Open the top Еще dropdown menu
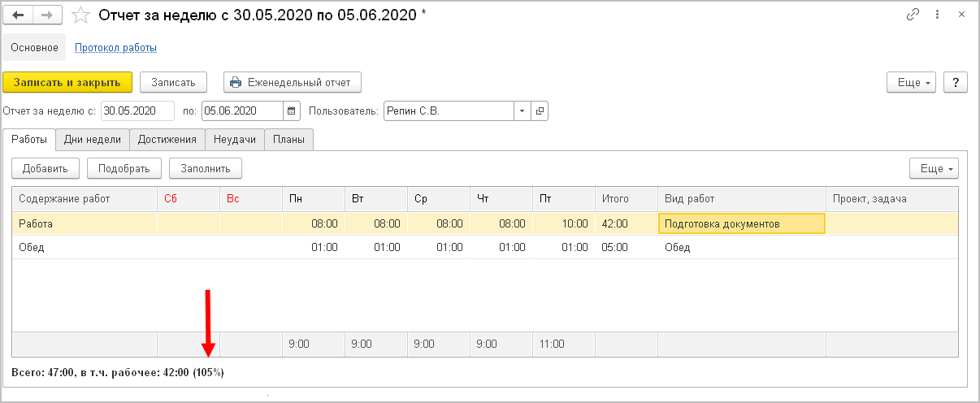This screenshot has height=403, width=980. point(913,82)
